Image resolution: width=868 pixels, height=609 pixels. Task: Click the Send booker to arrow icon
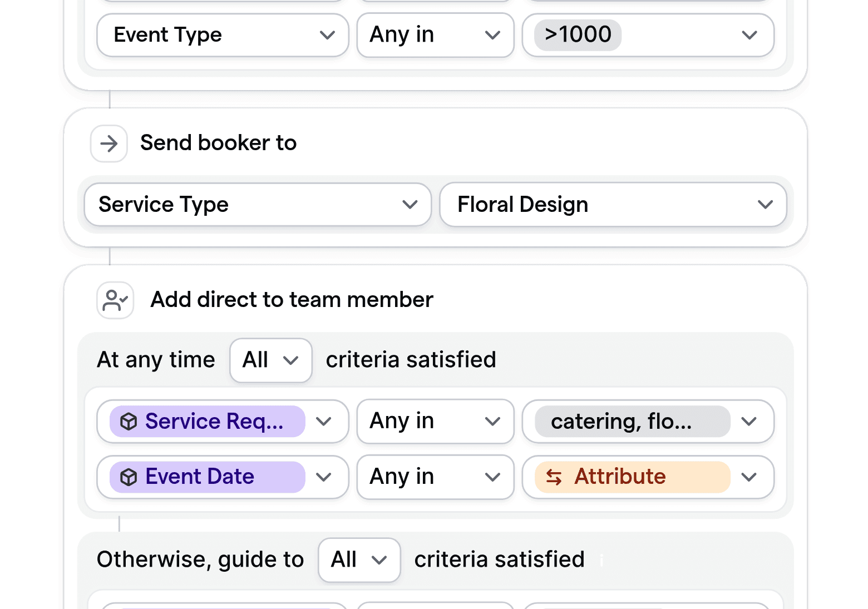108,143
